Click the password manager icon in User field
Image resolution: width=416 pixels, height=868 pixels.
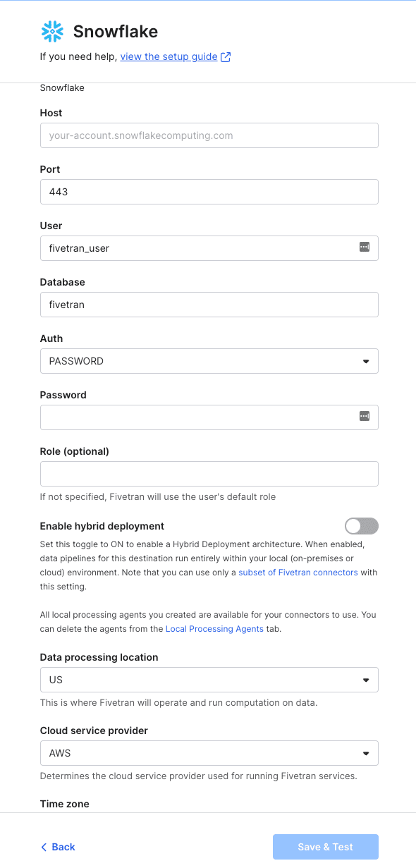[x=365, y=247]
